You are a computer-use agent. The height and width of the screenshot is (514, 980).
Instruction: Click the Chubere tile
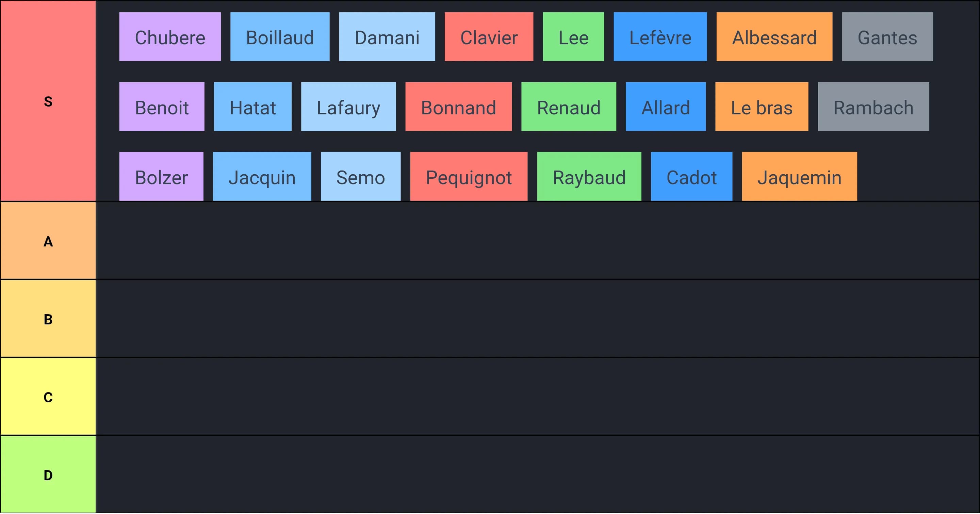click(x=170, y=37)
